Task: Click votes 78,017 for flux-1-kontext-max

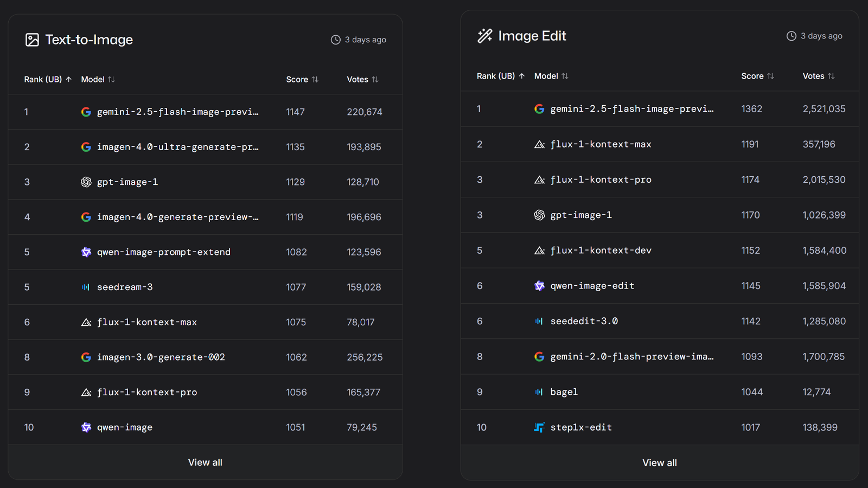Action: point(361,322)
